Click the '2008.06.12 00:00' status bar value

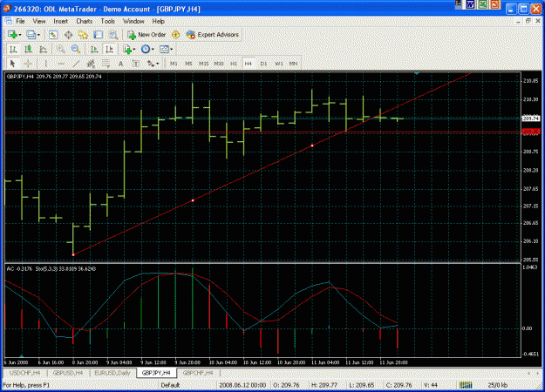[x=242, y=385]
